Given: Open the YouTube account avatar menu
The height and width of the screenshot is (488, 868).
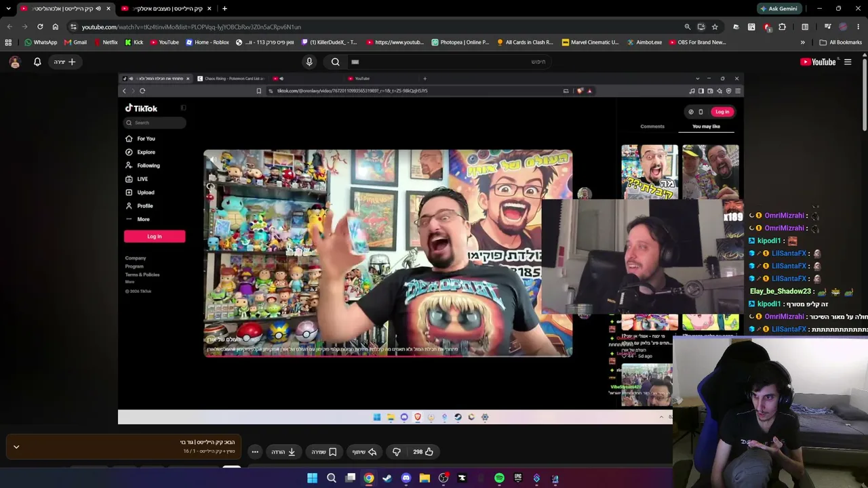Looking at the screenshot, I should click(x=15, y=62).
